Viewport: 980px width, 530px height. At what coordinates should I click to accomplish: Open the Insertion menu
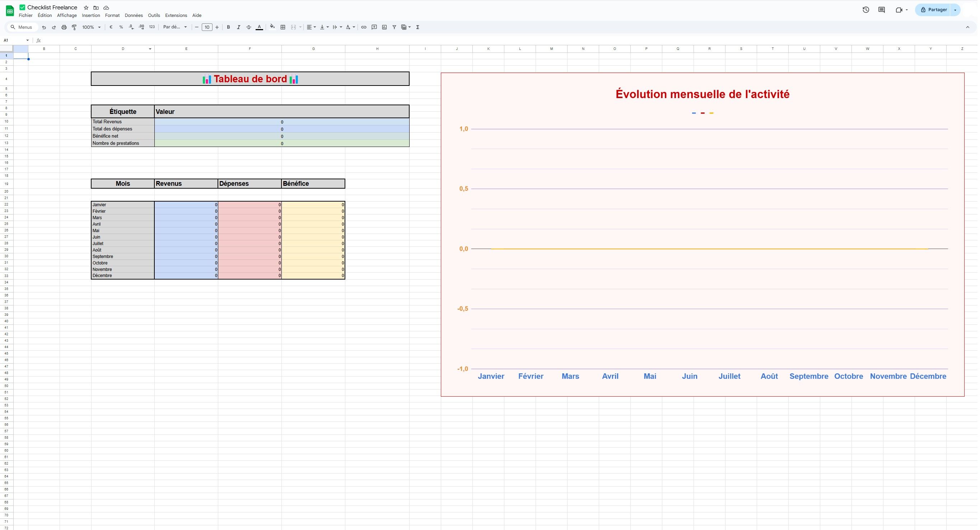pos(91,15)
